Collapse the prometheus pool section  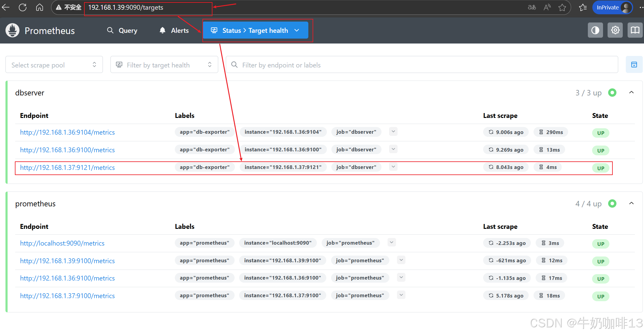click(x=632, y=203)
